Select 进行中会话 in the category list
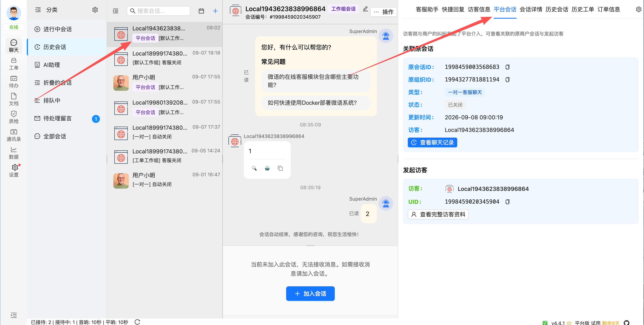 (x=67, y=29)
